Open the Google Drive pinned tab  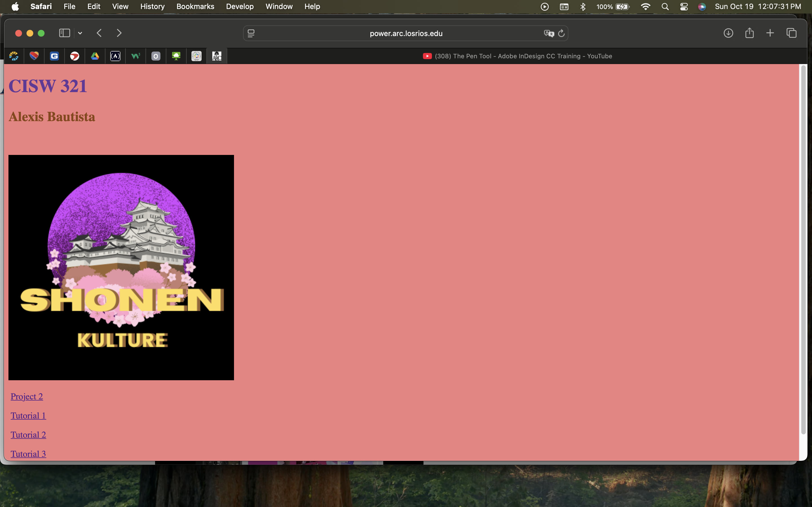[95, 56]
